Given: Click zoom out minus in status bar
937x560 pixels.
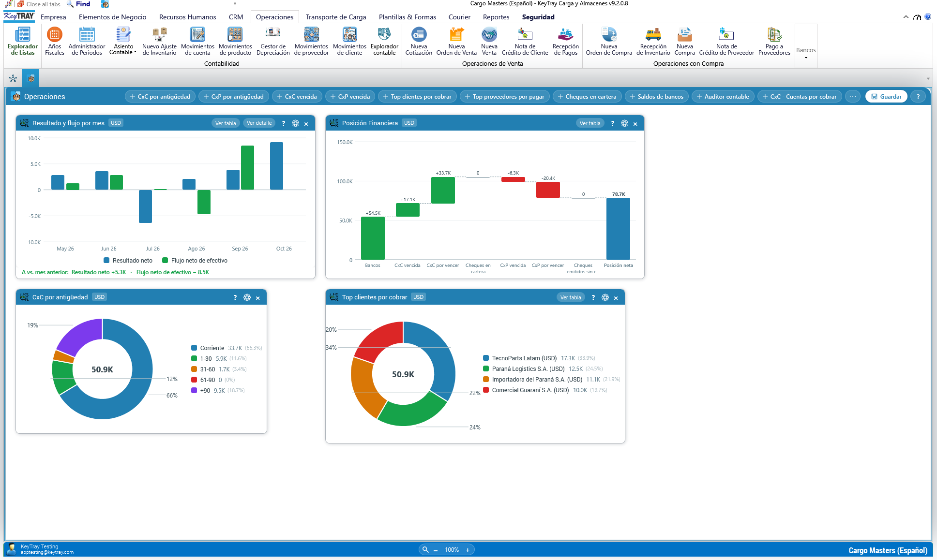Looking at the screenshot, I should coord(436,550).
